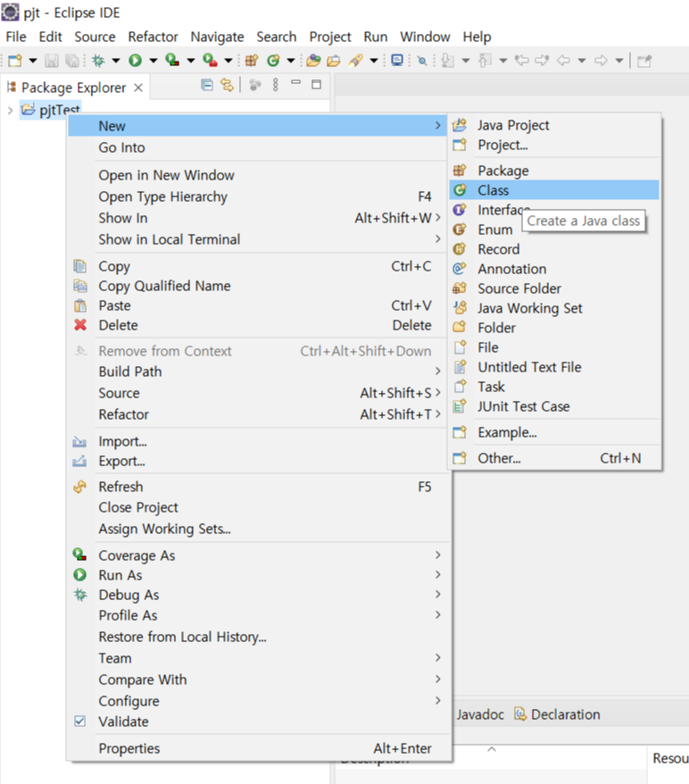Open the Help menu
This screenshot has width=689, height=784.
click(477, 37)
